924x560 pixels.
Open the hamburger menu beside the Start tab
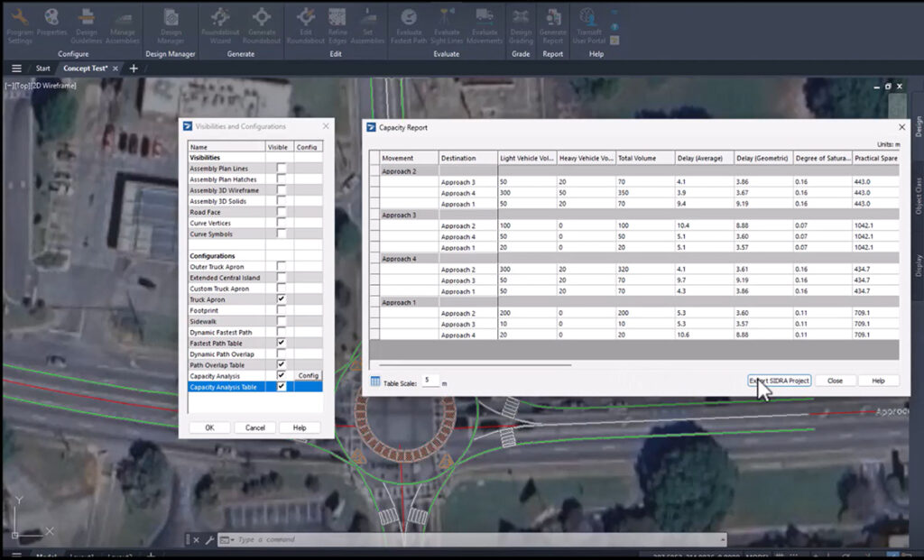point(15,69)
